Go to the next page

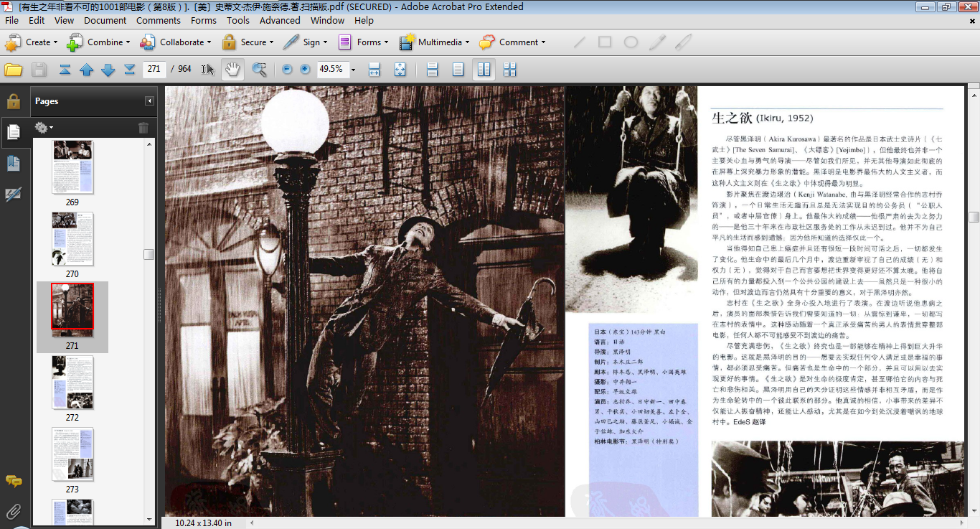[x=108, y=70]
